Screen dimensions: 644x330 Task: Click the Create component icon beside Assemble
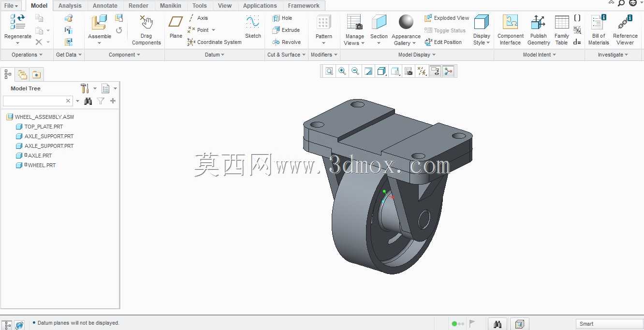coord(119,18)
